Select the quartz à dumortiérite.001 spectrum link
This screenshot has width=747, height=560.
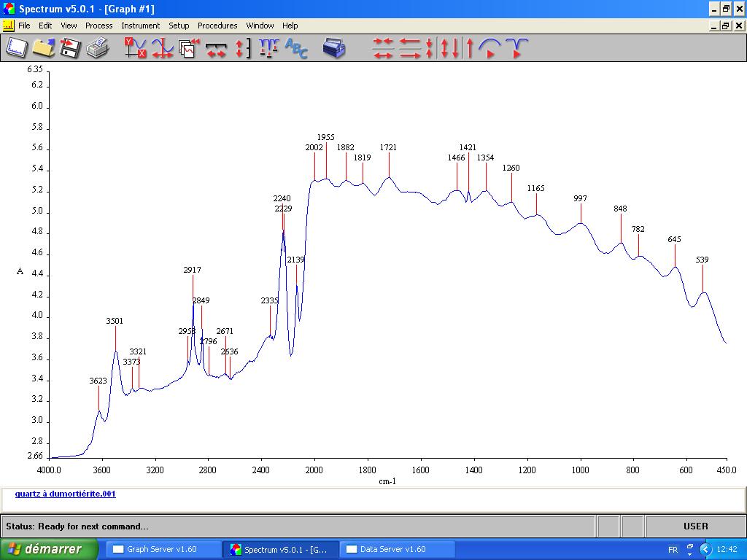coord(65,494)
